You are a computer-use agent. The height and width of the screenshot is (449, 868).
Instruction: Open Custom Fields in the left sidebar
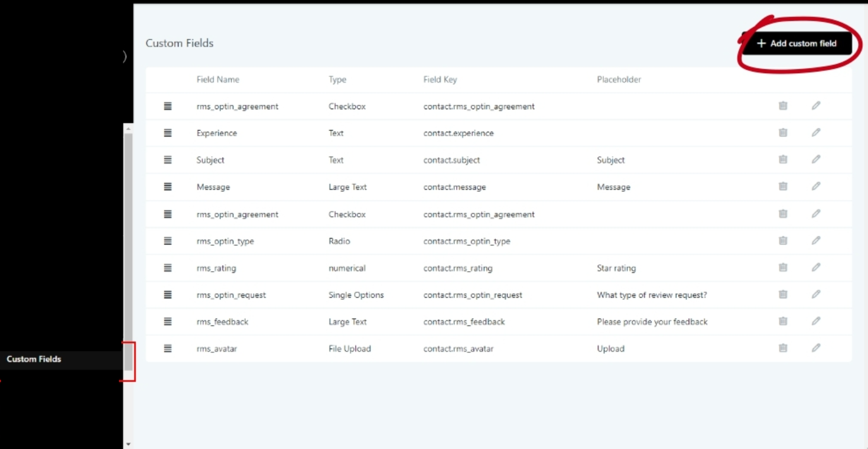click(x=34, y=359)
